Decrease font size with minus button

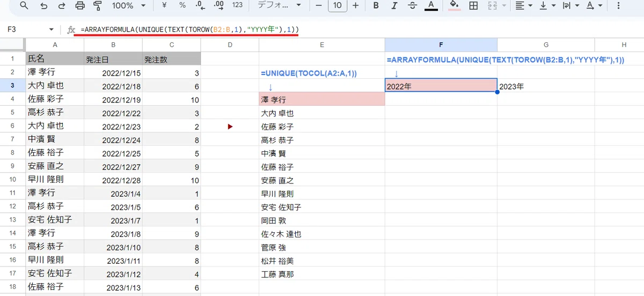point(319,6)
